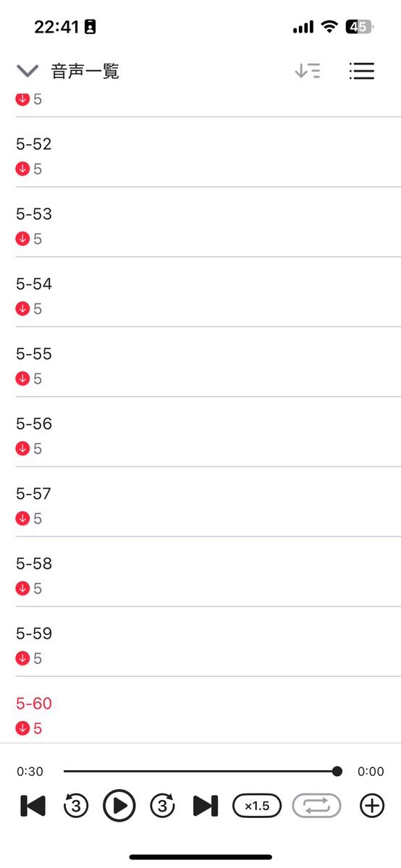This screenshot has width=401, height=868.
Task: Collapse the 音声一覧 list with the chevron
Action: pyautogui.click(x=27, y=71)
